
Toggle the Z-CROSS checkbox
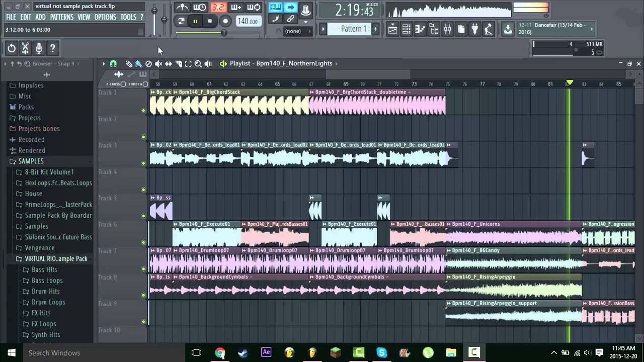pos(123,84)
